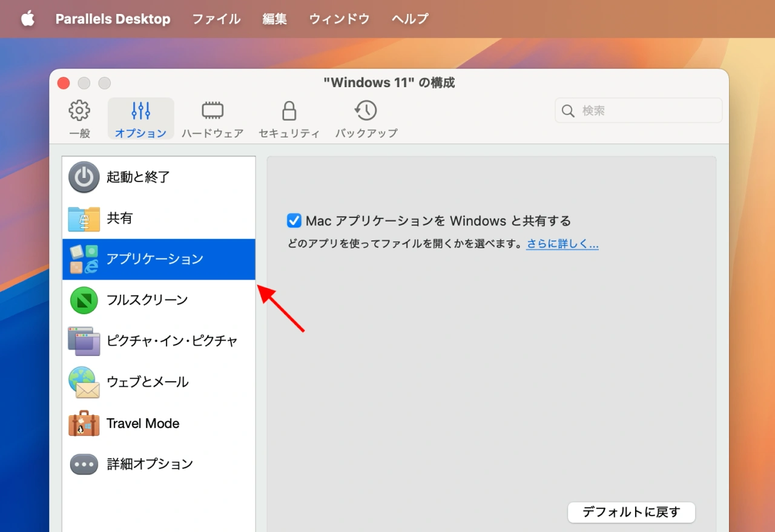Open the Apple menu
The image size is (775, 532).
pyautogui.click(x=28, y=19)
